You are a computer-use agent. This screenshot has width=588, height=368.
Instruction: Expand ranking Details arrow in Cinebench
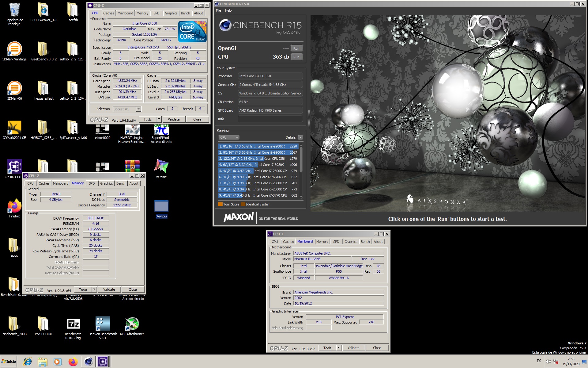pyautogui.click(x=300, y=137)
